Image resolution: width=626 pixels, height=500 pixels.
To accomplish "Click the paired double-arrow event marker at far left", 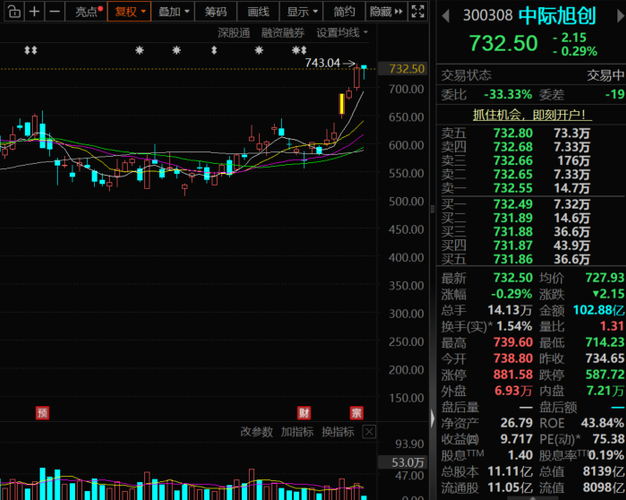I will point(31,50).
